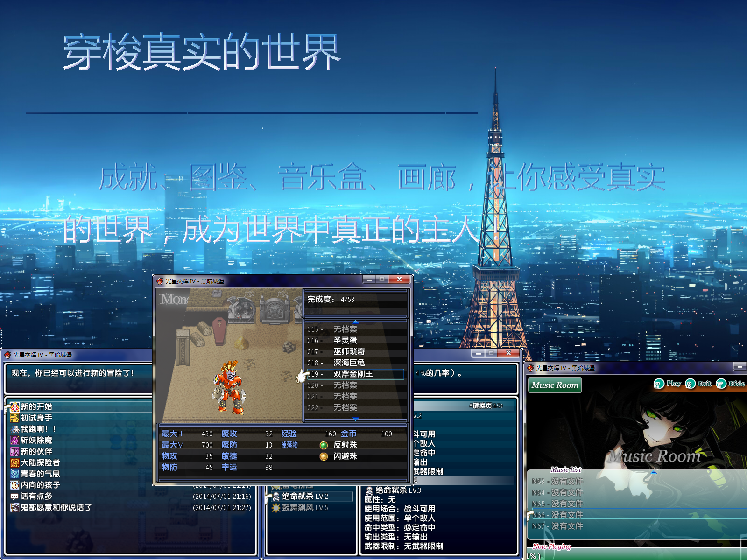Select monster entry 017 巫师班奇
The height and width of the screenshot is (560, 747).
pos(355,352)
